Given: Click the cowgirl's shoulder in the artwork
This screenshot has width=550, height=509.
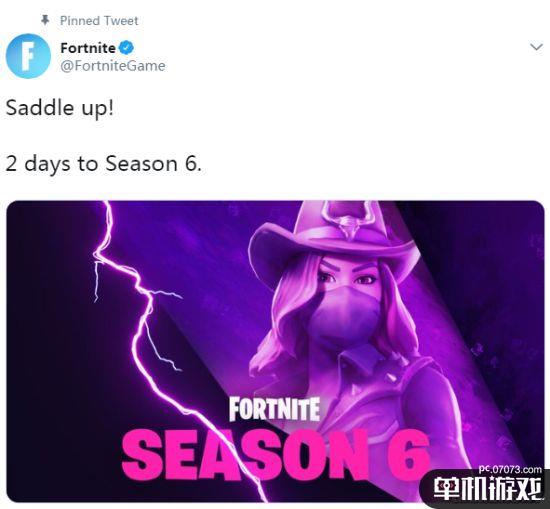Looking at the screenshot, I should coord(431,386).
